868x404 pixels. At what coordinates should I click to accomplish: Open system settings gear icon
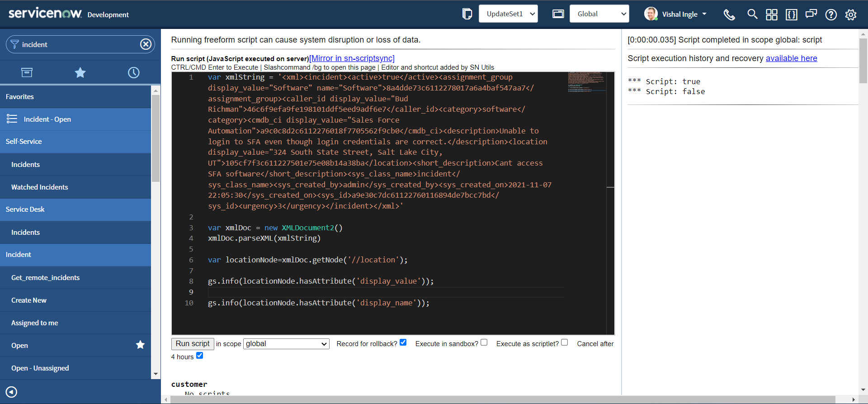click(x=851, y=14)
